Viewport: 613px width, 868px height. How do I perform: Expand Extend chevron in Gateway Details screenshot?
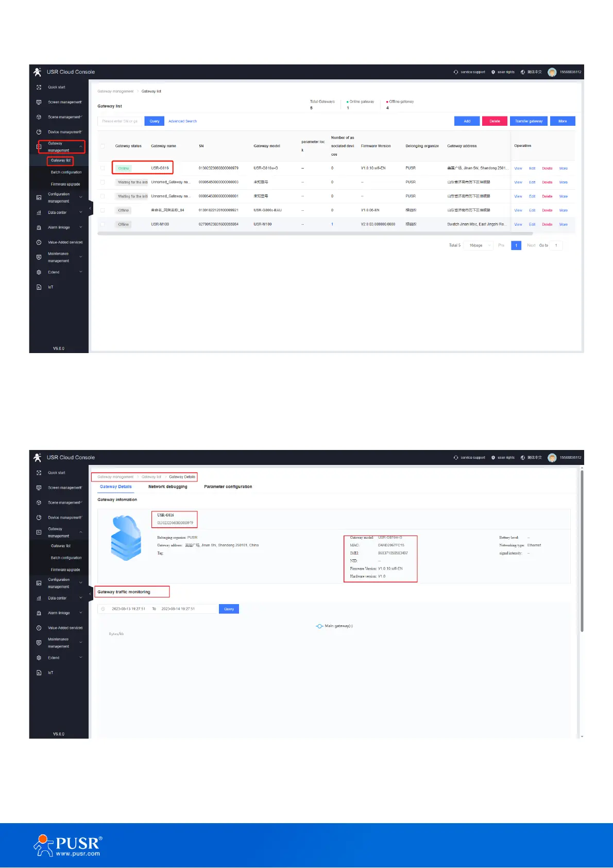click(x=80, y=658)
